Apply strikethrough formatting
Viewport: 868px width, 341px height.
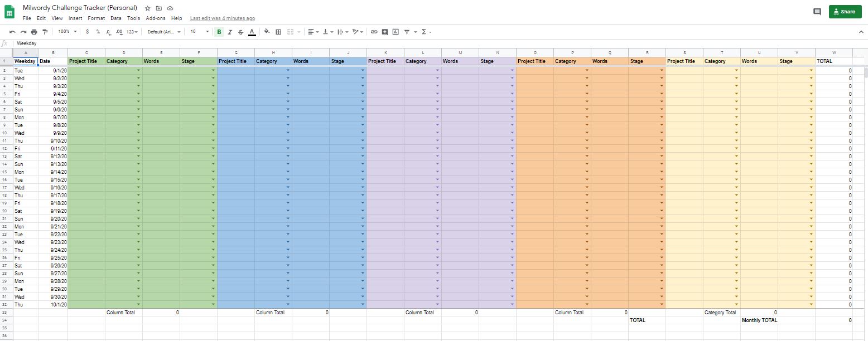point(240,32)
